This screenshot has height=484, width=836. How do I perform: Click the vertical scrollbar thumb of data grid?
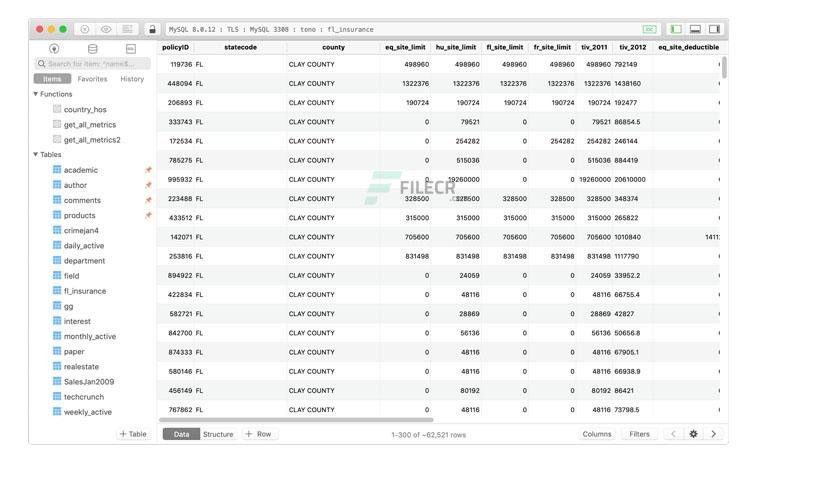click(x=724, y=67)
